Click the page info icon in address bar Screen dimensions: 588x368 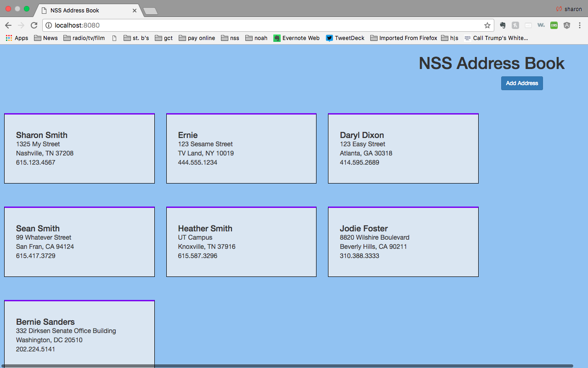tap(49, 25)
